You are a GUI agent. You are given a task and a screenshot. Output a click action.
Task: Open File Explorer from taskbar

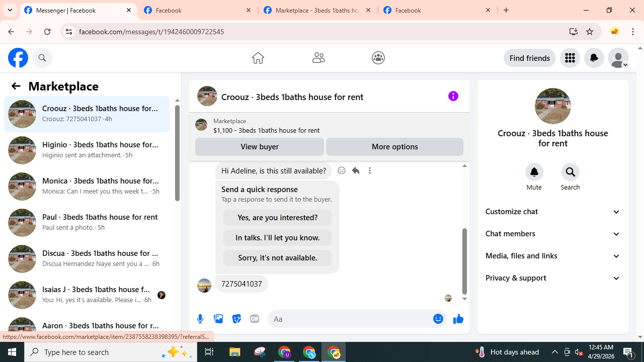point(235,352)
